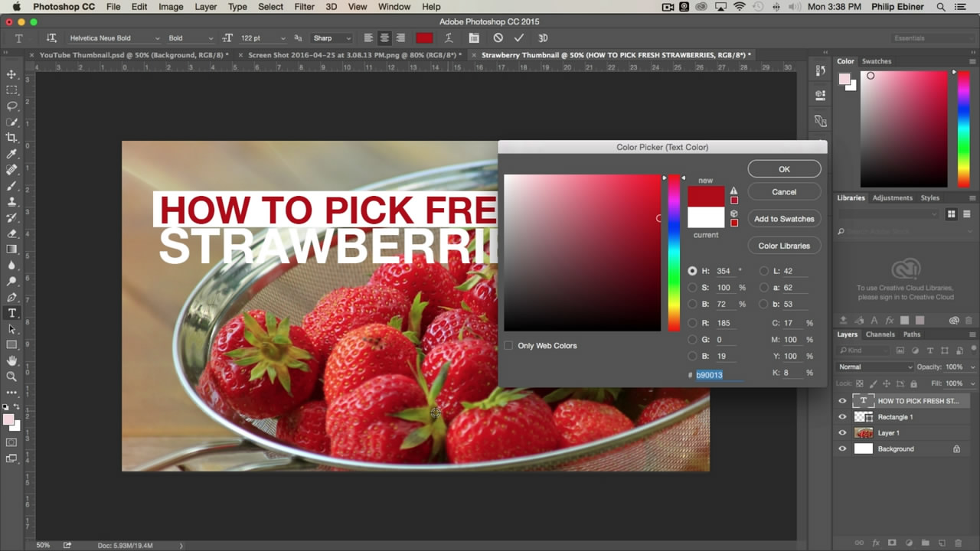Open the layer Fill dropdown arrow
The width and height of the screenshot is (980, 551).
point(972,383)
